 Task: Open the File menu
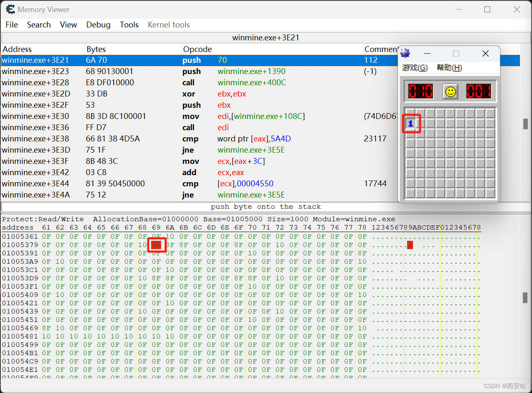(12, 25)
